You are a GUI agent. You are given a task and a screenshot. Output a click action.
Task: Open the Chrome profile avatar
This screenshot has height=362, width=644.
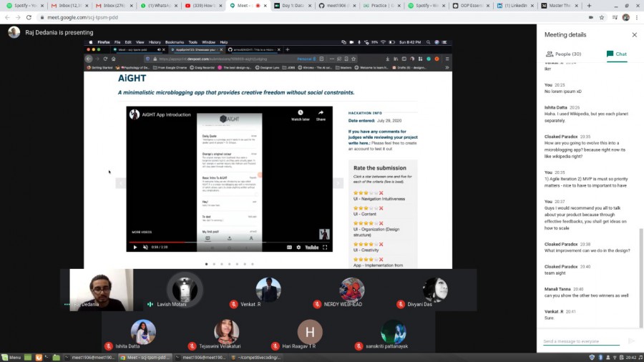(x=625, y=17)
